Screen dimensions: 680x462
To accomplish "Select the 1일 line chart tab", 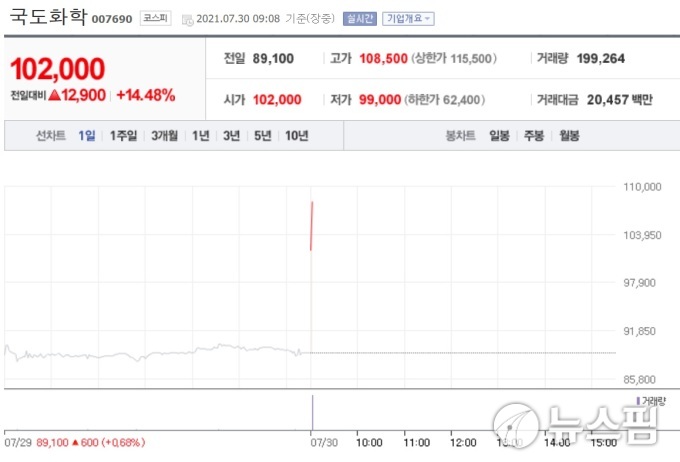I will click(x=87, y=136).
